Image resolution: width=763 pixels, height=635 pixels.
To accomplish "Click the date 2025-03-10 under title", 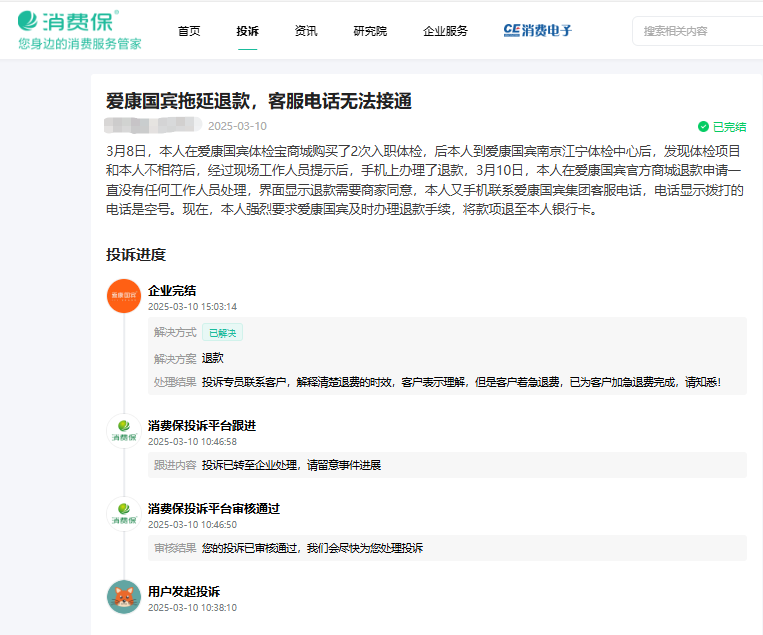I will click(x=237, y=126).
